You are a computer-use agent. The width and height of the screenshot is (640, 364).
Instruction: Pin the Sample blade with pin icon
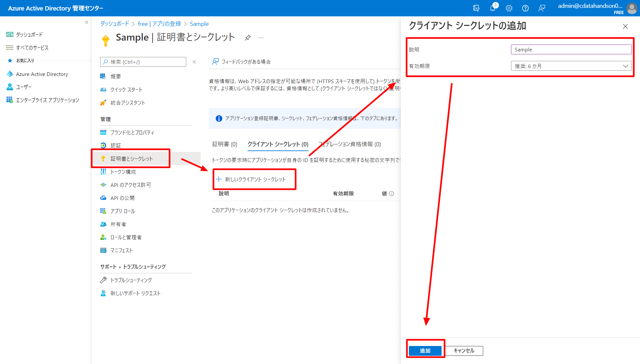[x=248, y=38]
